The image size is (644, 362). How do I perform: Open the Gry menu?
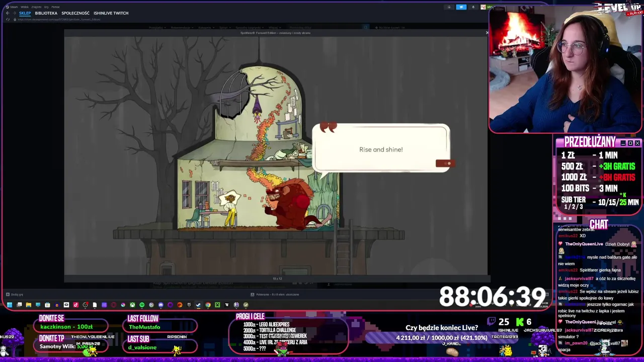(46, 7)
